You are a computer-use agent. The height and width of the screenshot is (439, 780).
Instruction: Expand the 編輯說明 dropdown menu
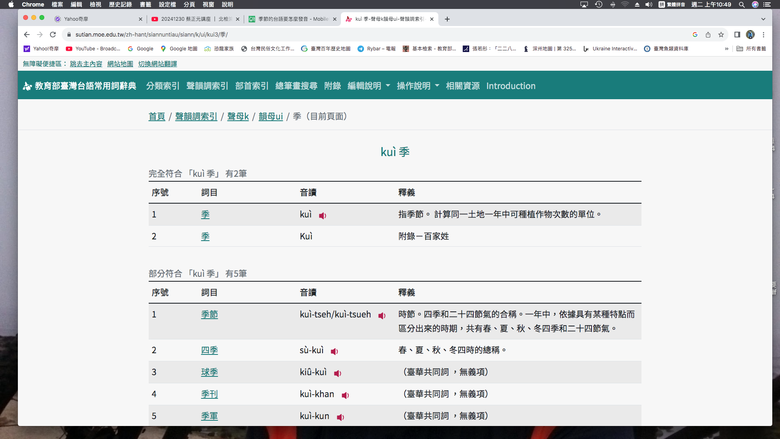tap(368, 86)
